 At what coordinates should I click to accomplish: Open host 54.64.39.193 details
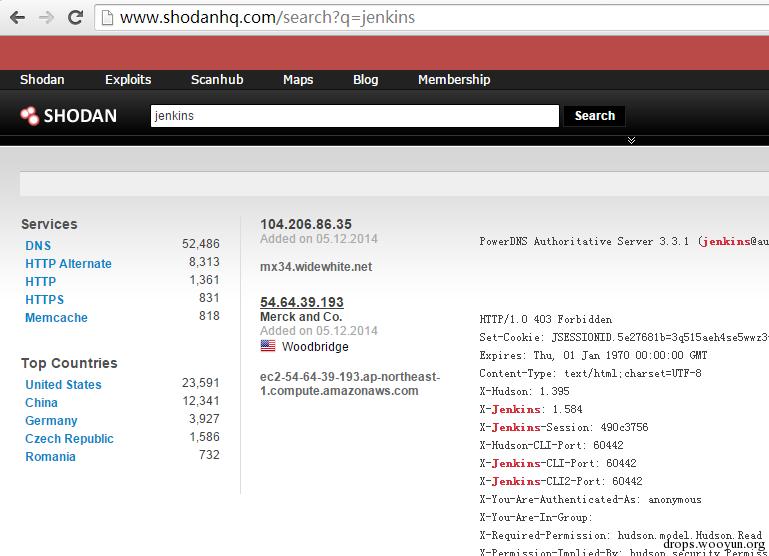coord(302,302)
